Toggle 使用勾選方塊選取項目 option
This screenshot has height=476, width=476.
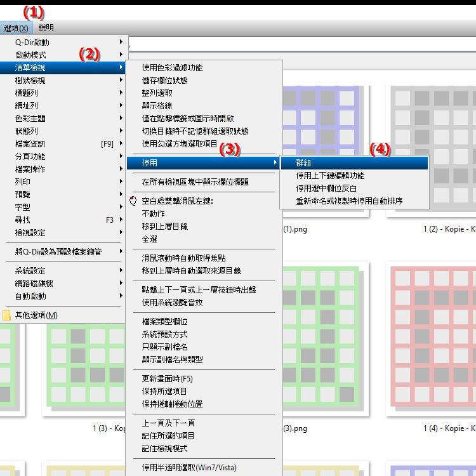tap(204, 144)
